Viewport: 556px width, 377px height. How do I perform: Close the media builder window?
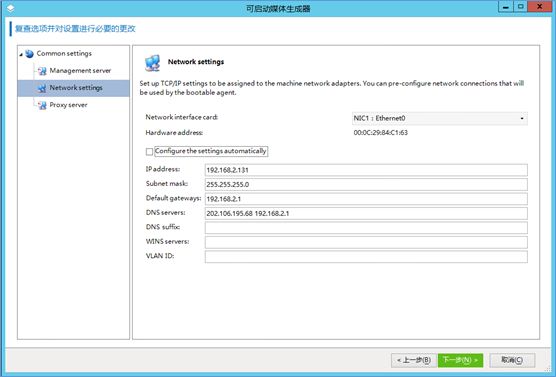540,7
